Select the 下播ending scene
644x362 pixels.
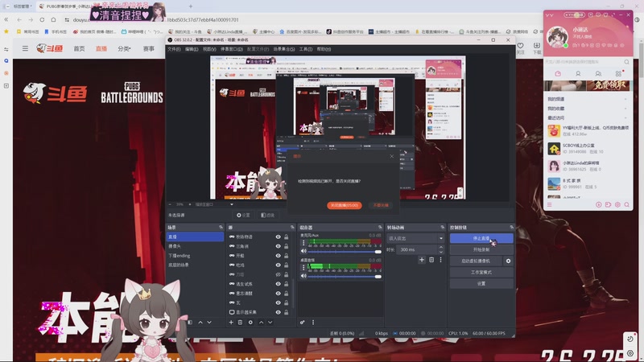195,256
